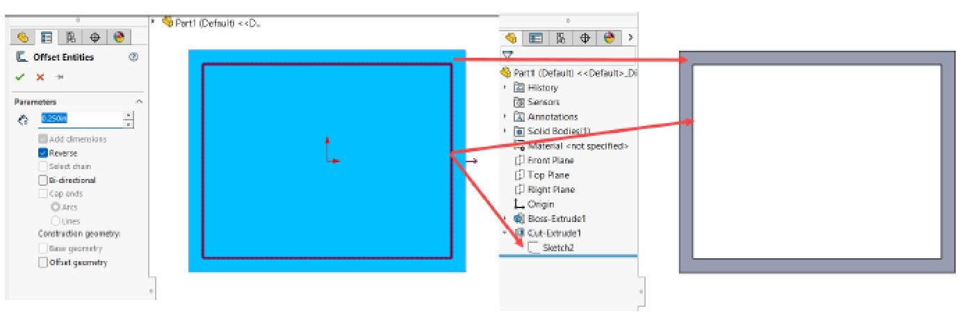Image resolution: width=980 pixels, height=316 pixels.
Task: Click the sketch origin in blue viewport
Action: point(327,161)
